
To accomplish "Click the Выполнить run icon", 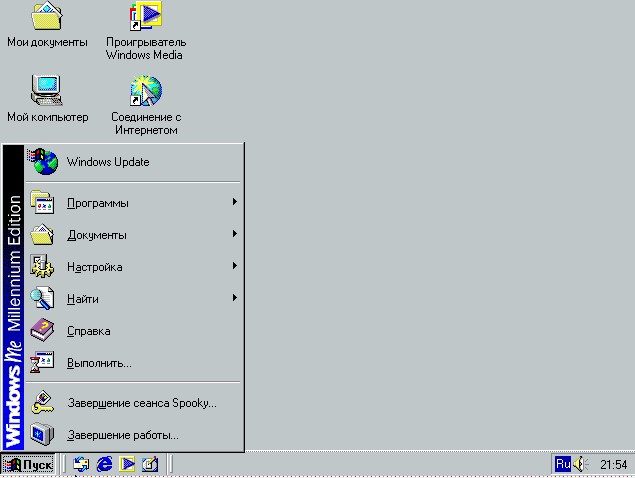I will click(42, 362).
